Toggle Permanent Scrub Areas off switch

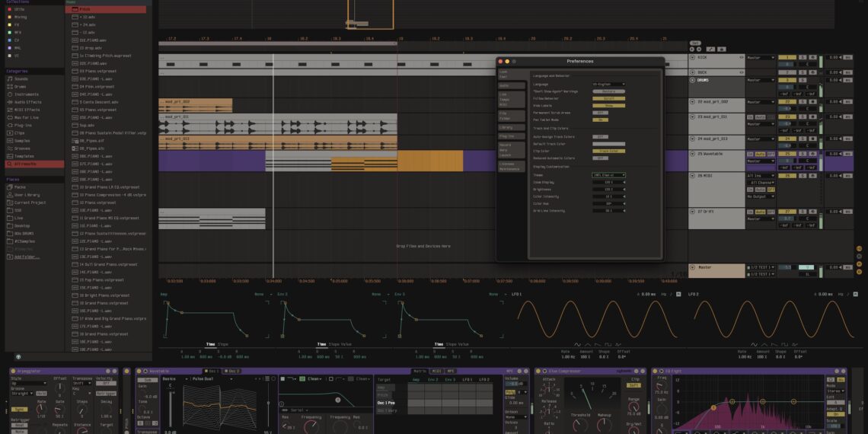click(x=600, y=113)
